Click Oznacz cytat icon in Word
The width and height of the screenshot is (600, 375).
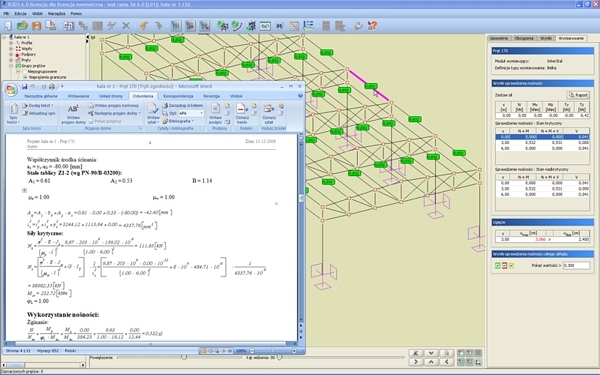269,113
